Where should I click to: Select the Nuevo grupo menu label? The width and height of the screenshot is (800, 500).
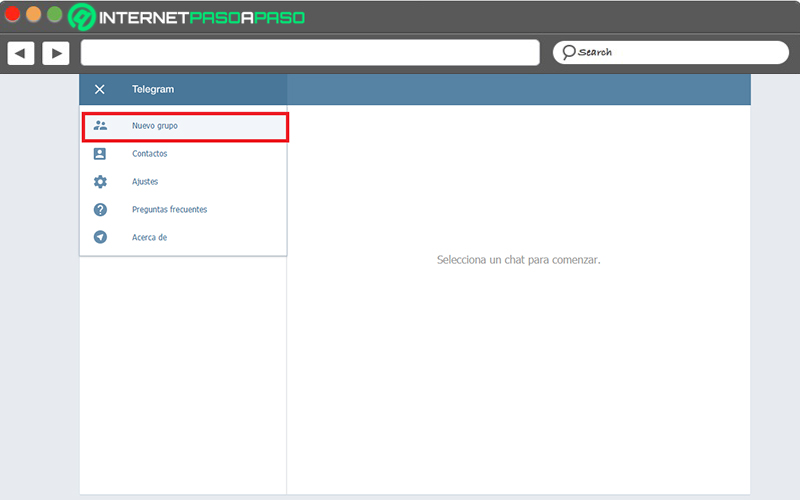pos(155,126)
